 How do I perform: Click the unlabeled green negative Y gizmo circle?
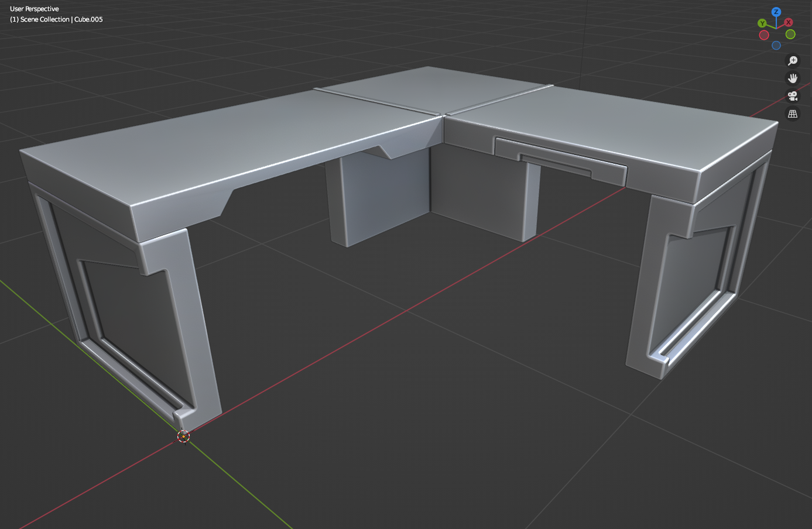coord(790,35)
